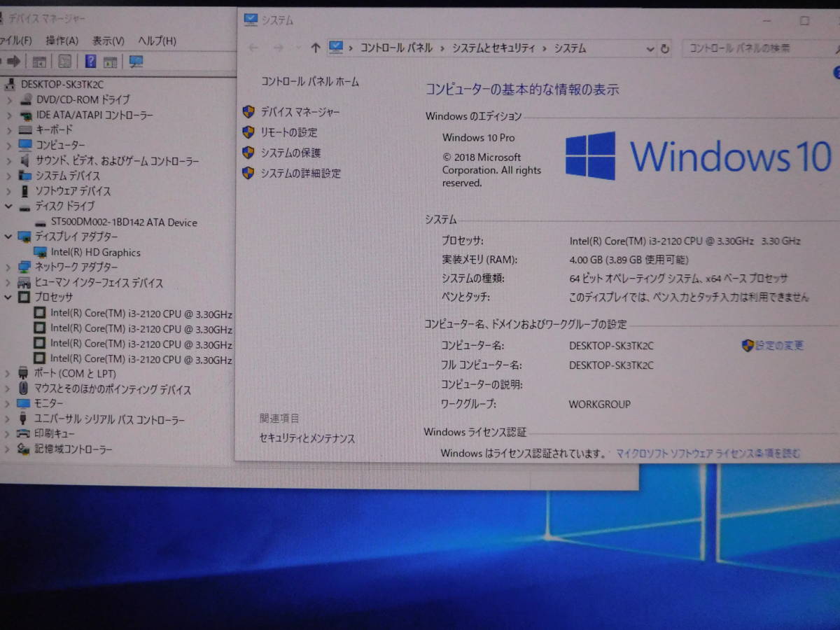Open セキュリティとメンテナンス link
This screenshot has height=630, width=840.
[307, 439]
